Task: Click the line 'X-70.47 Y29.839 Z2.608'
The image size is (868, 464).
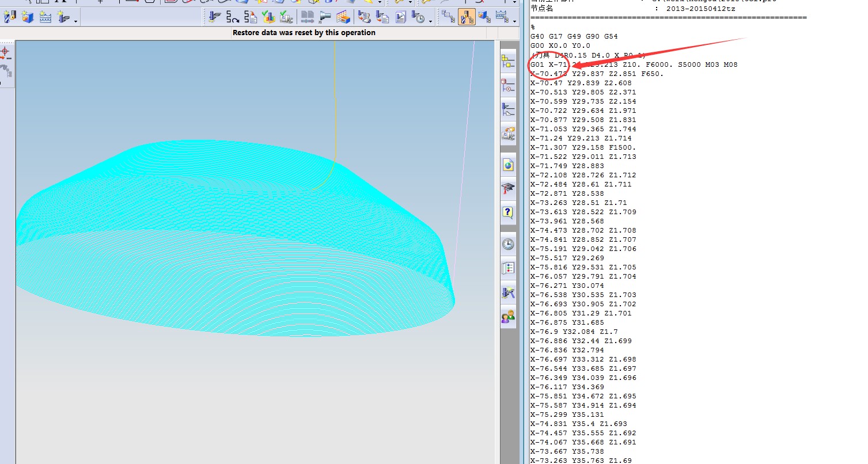Action: click(x=581, y=83)
